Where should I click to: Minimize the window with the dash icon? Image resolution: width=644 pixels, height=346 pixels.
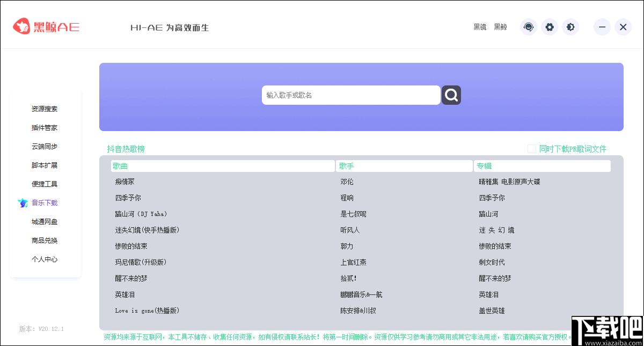[602, 27]
